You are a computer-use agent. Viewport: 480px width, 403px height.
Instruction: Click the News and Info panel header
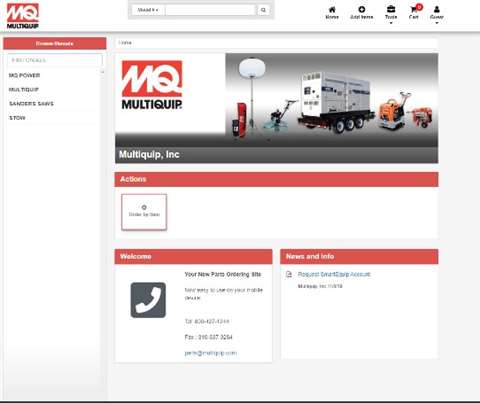(x=359, y=256)
